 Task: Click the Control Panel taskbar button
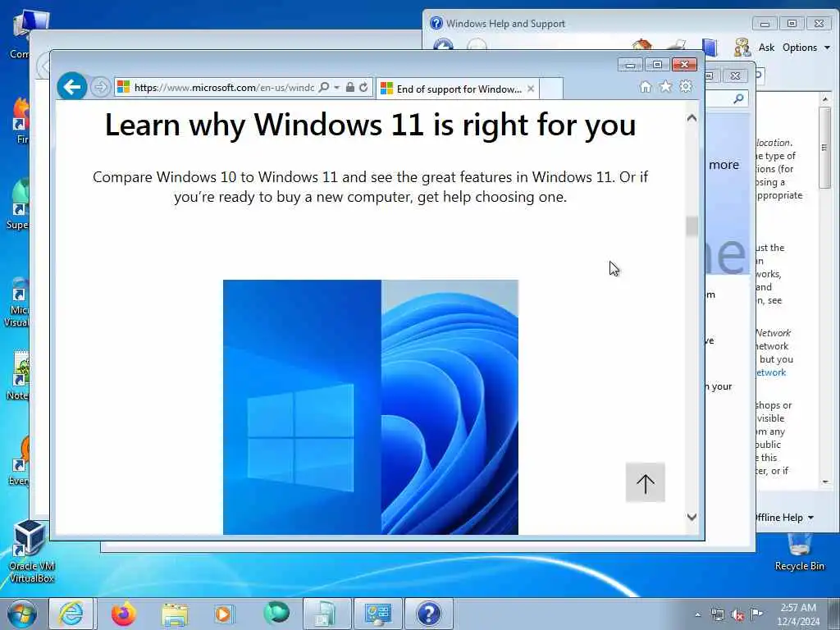tap(378, 614)
